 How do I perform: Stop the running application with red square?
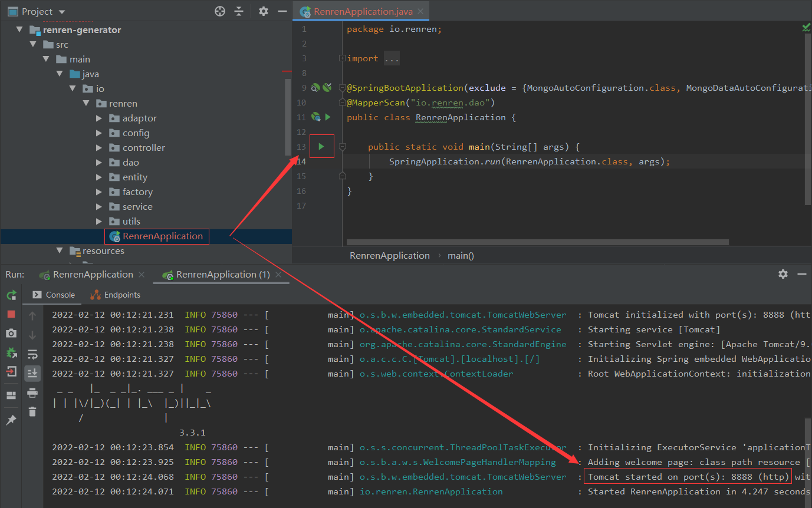(11, 315)
